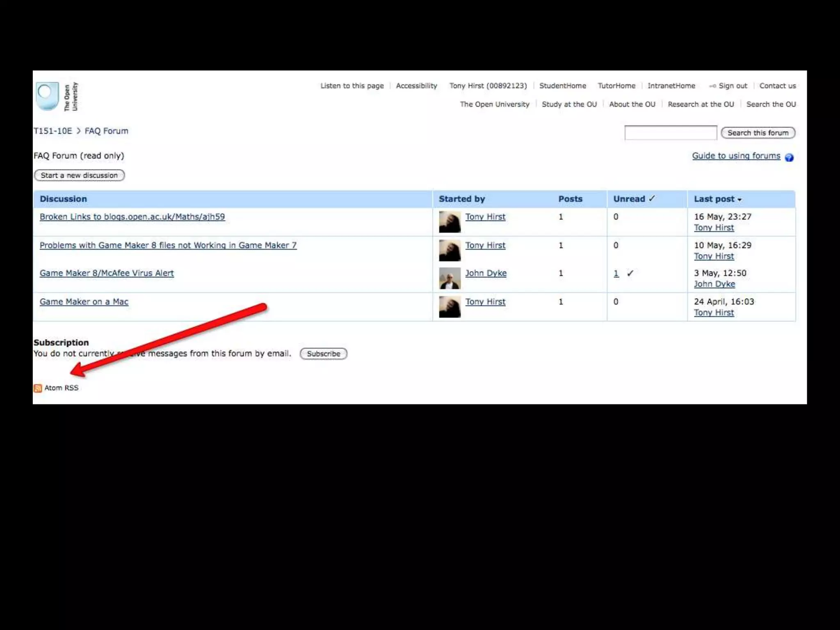Click John Dyke's profile picture
Screen dimensions: 840x630
[450, 278]
